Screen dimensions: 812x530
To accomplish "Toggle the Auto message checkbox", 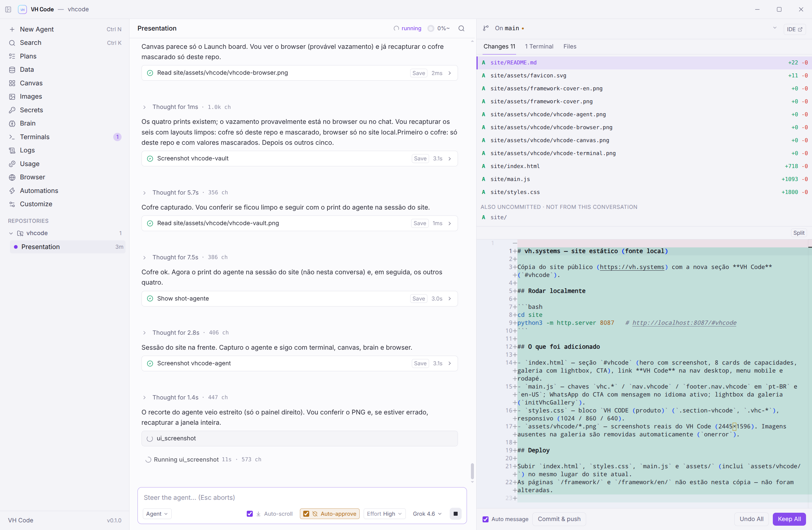I will (486, 519).
